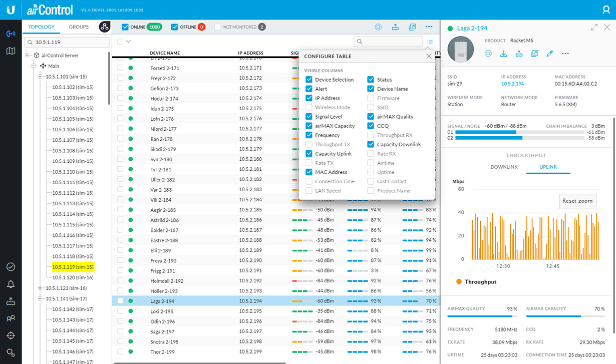Uncheck the Alert column checkbox
Viewport: 616px width, 364px height.
pyautogui.click(x=309, y=89)
